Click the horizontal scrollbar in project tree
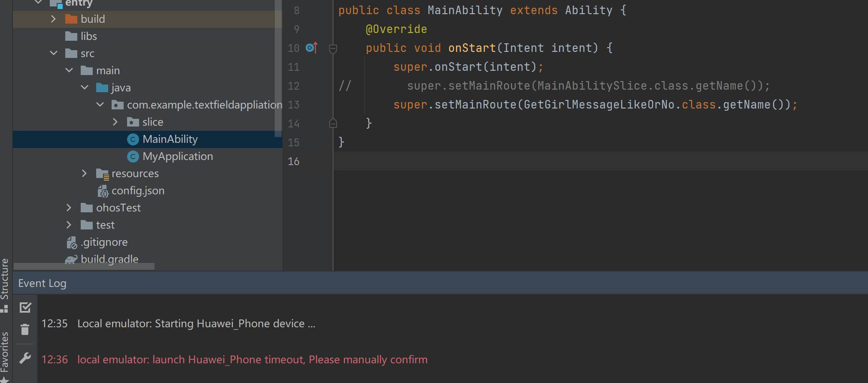Viewport: 868px width, 383px height. tap(84, 266)
